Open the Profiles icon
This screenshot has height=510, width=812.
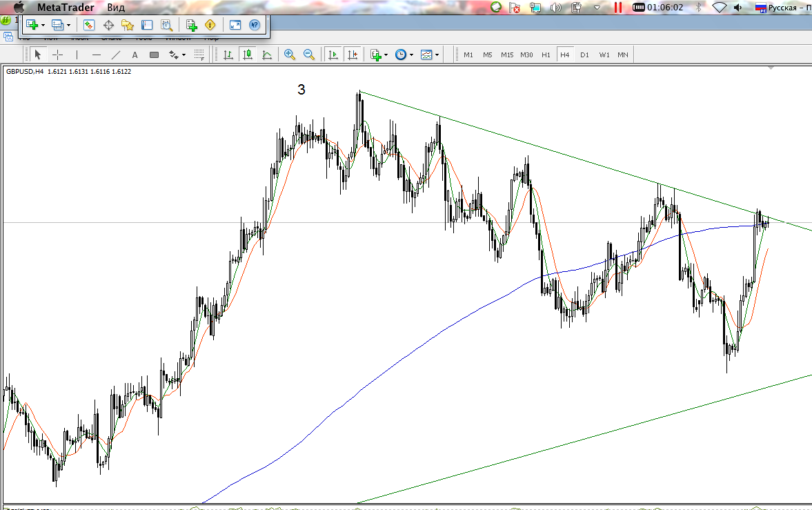(x=57, y=25)
